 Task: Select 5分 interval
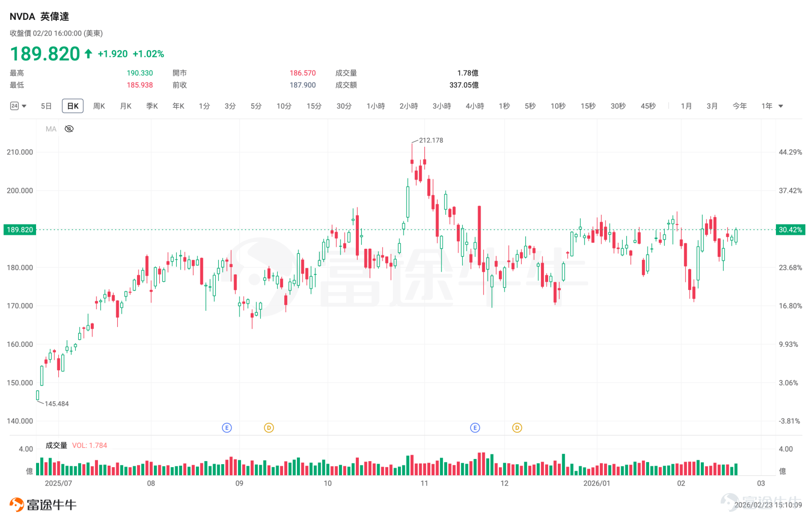click(x=256, y=106)
